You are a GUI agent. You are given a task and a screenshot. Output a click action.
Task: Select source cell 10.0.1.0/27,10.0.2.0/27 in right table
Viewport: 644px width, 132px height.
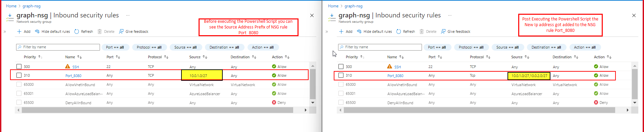click(x=529, y=76)
